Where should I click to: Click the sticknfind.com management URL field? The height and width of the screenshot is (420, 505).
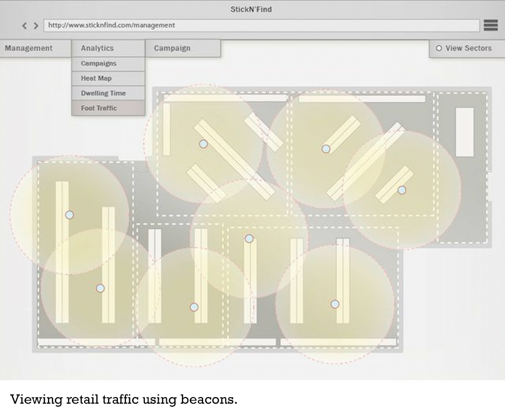[x=261, y=25]
